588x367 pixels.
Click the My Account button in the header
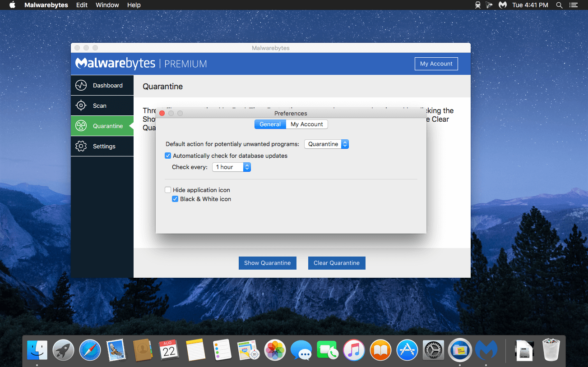coord(436,64)
